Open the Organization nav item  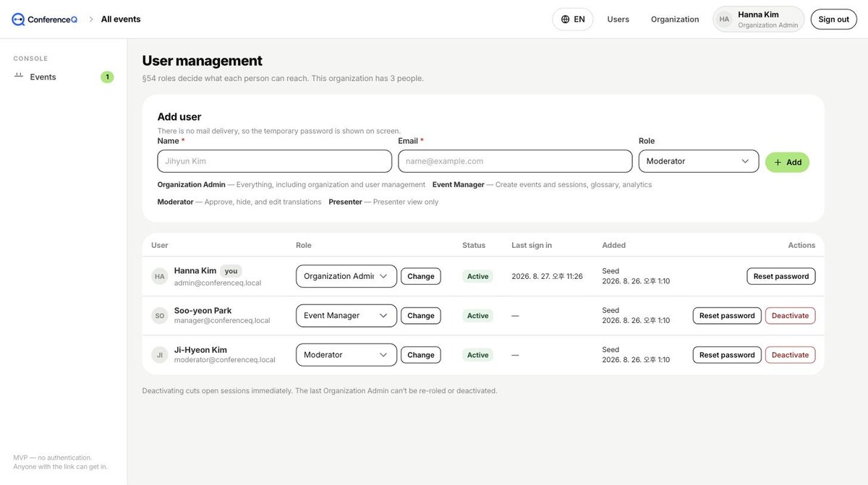click(x=675, y=20)
